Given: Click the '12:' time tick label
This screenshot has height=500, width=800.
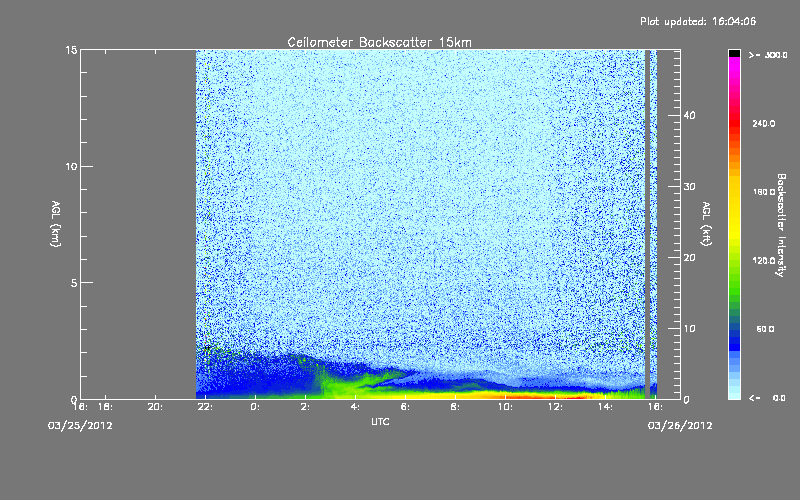Looking at the screenshot, I should (555, 407).
